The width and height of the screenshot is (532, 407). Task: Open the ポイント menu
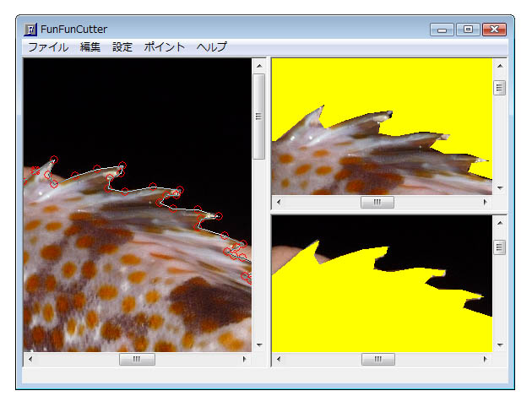pyautogui.click(x=164, y=46)
